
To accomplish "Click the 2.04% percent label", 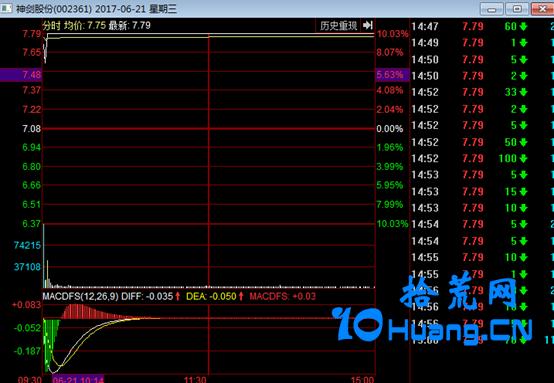I will click(x=390, y=110).
